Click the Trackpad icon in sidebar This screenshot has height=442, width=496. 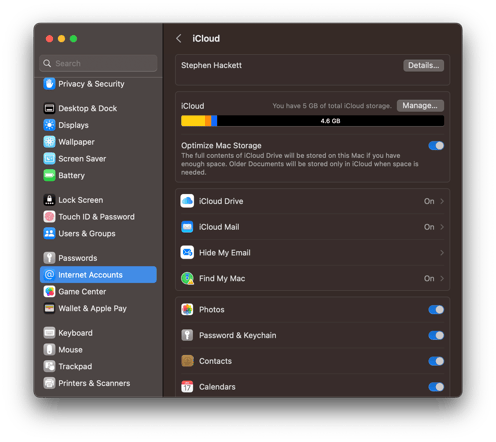point(49,366)
